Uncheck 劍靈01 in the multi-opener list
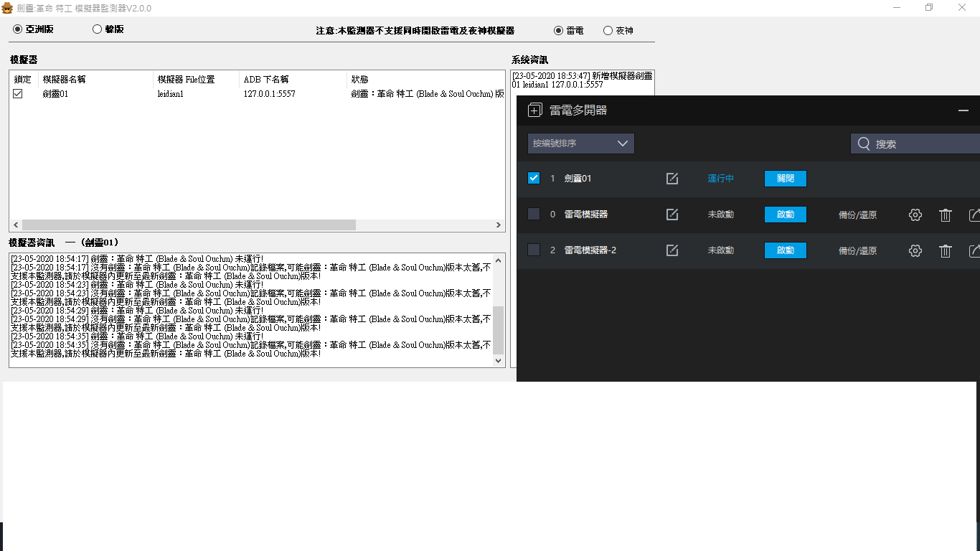980x551 pixels. 534,178
